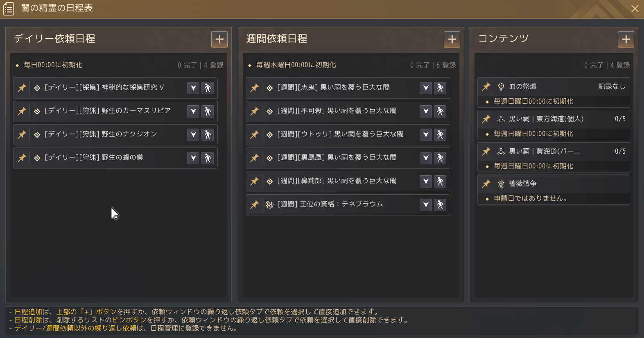
Task: Unpin the 黒い祠 | 黄海道 content entry
Action: (486, 152)
